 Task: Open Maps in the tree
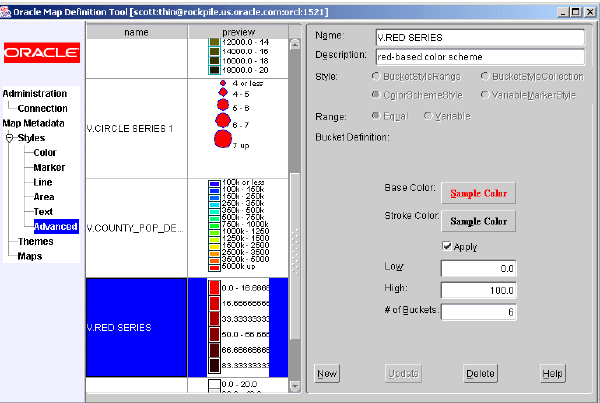[29, 256]
